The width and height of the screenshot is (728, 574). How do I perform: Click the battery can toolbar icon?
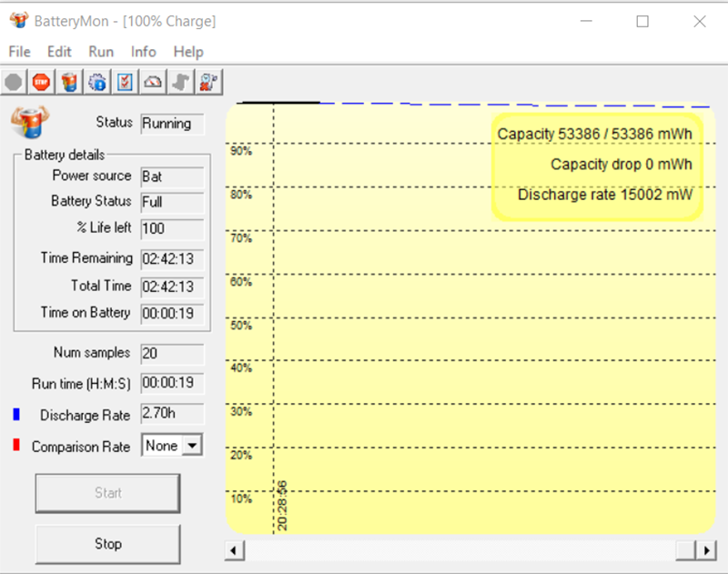(69, 83)
